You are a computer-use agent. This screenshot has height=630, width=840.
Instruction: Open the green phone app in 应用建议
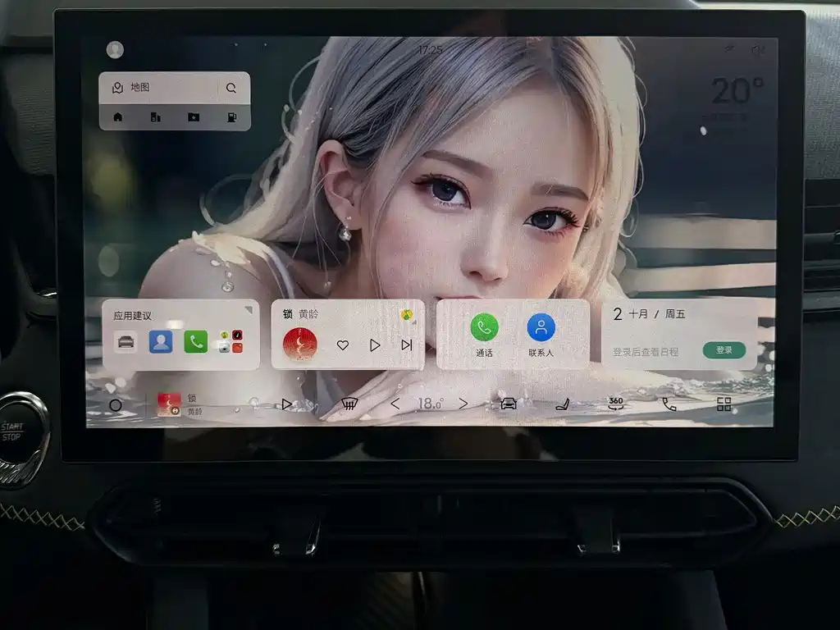pos(195,342)
